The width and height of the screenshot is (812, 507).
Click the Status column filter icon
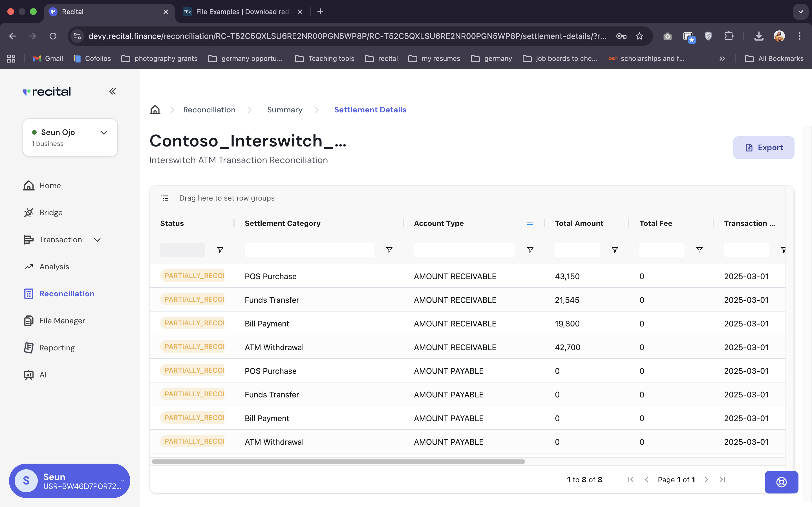(220, 250)
